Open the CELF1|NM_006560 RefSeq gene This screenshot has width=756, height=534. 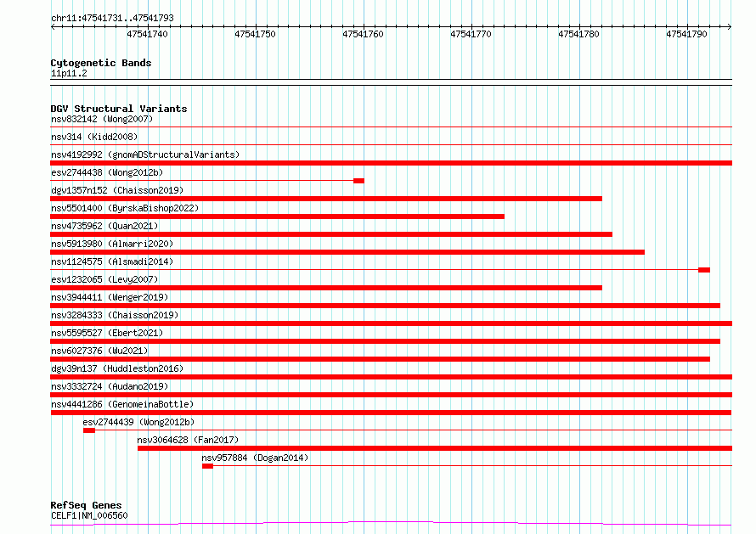[89, 515]
